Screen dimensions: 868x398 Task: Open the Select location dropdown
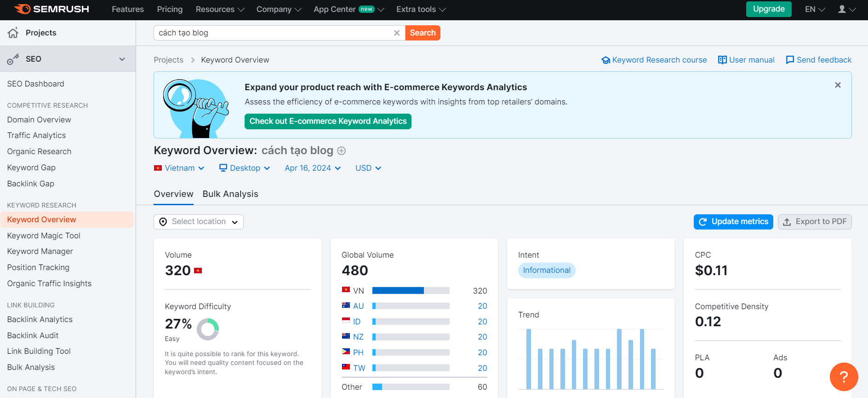[x=199, y=222]
